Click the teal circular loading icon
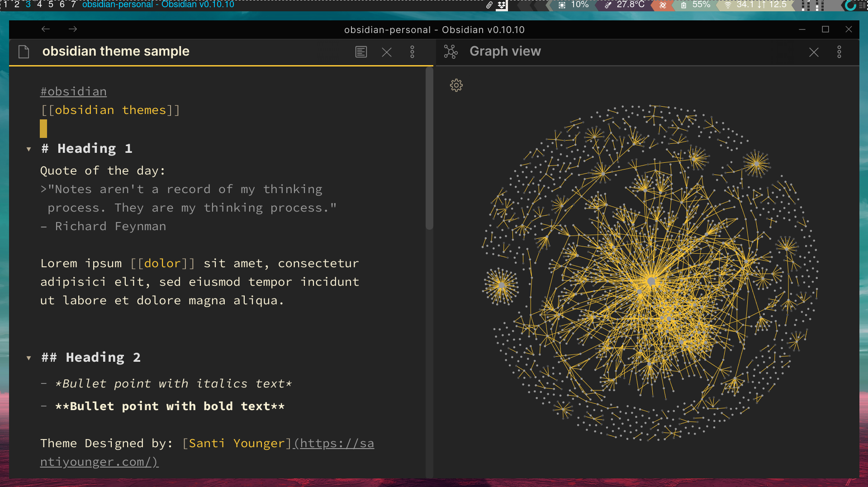Image resolution: width=868 pixels, height=487 pixels. pyautogui.click(x=850, y=5)
